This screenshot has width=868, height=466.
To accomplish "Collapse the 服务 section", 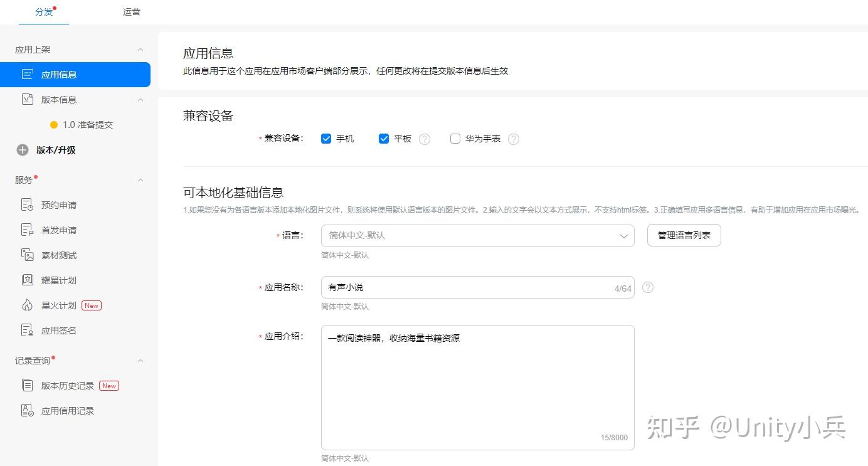I will click(140, 180).
